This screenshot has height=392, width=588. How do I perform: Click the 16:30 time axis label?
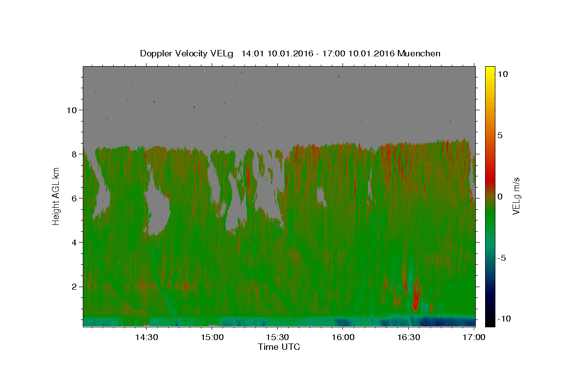pos(408,337)
